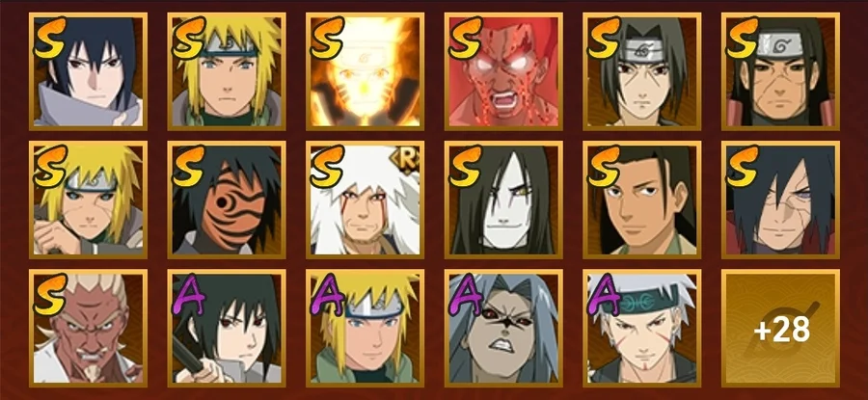868x400 pixels.
Task: Pick the glowing orange chakra-mode Naruto card
Action: 365,71
